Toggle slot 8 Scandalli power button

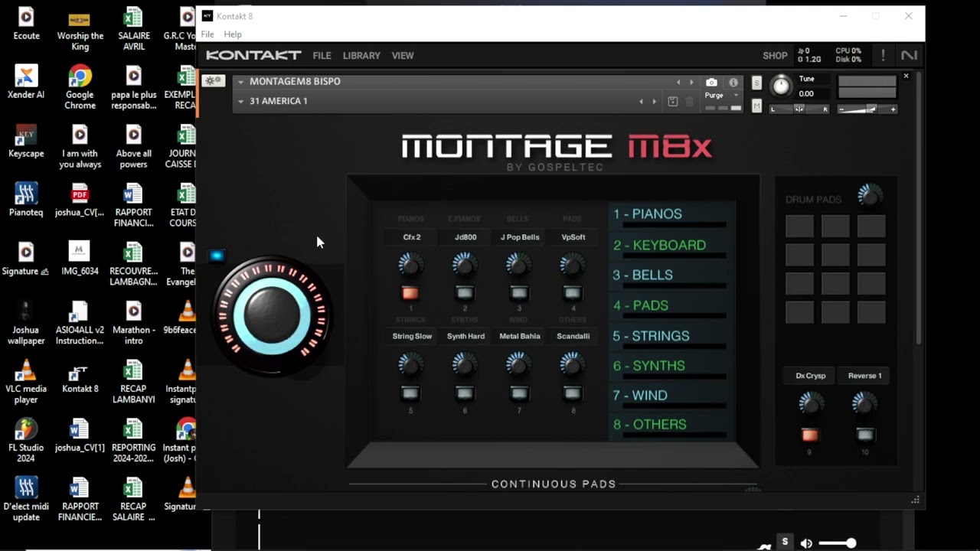573,393
